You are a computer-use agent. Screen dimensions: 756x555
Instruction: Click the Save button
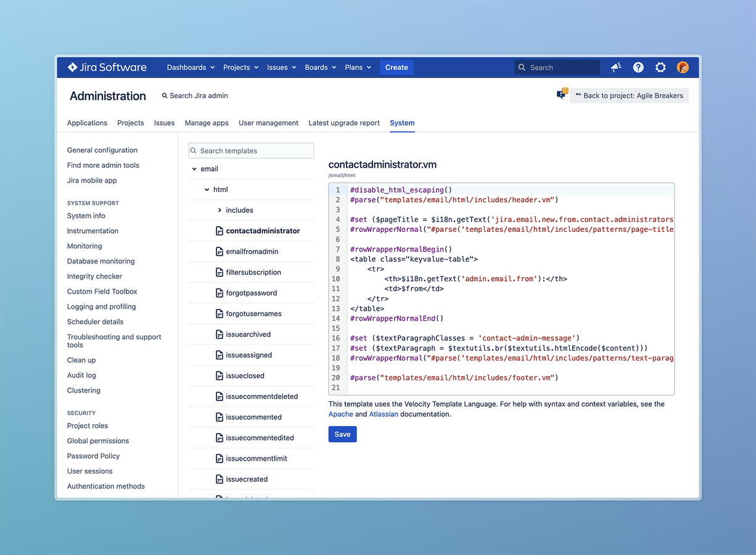pyautogui.click(x=342, y=434)
